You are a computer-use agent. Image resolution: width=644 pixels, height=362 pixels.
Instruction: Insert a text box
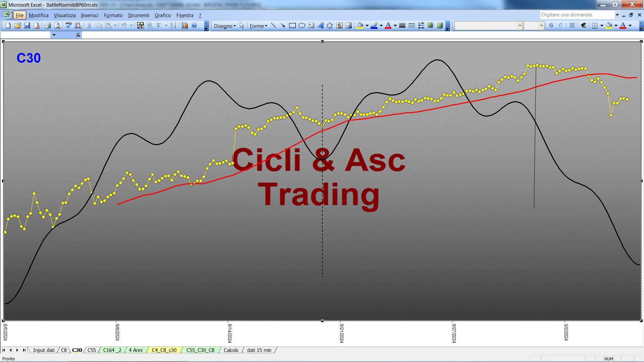(311, 26)
